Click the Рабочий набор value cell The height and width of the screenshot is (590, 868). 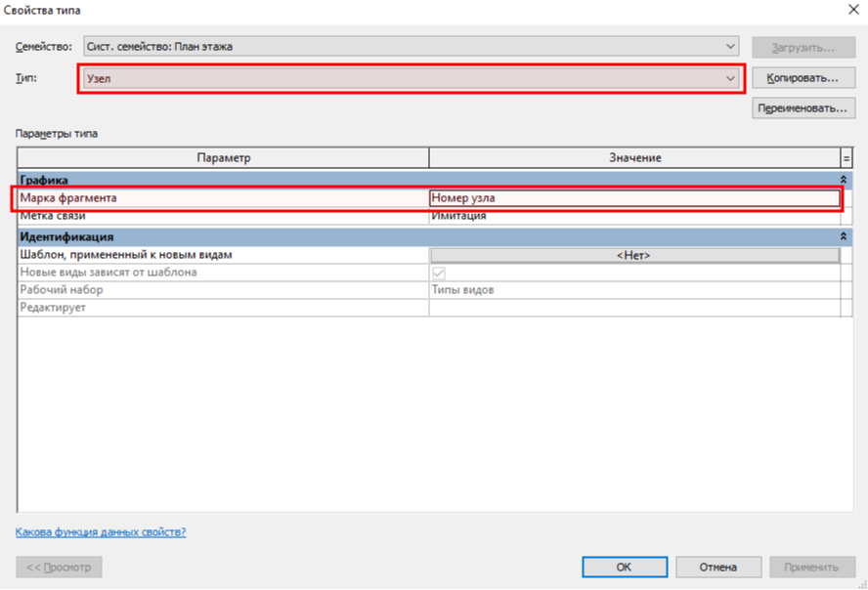point(633,290)
